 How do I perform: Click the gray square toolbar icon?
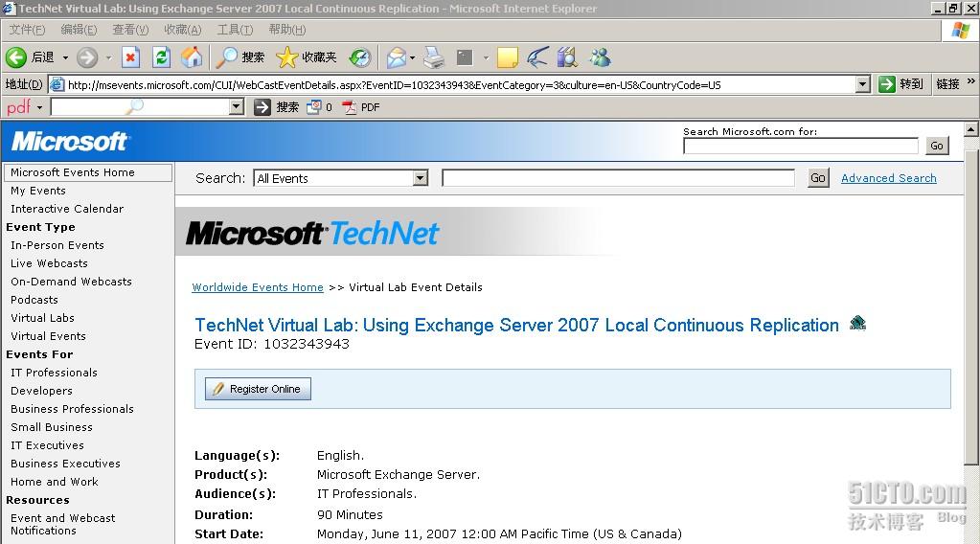(465, 57)
